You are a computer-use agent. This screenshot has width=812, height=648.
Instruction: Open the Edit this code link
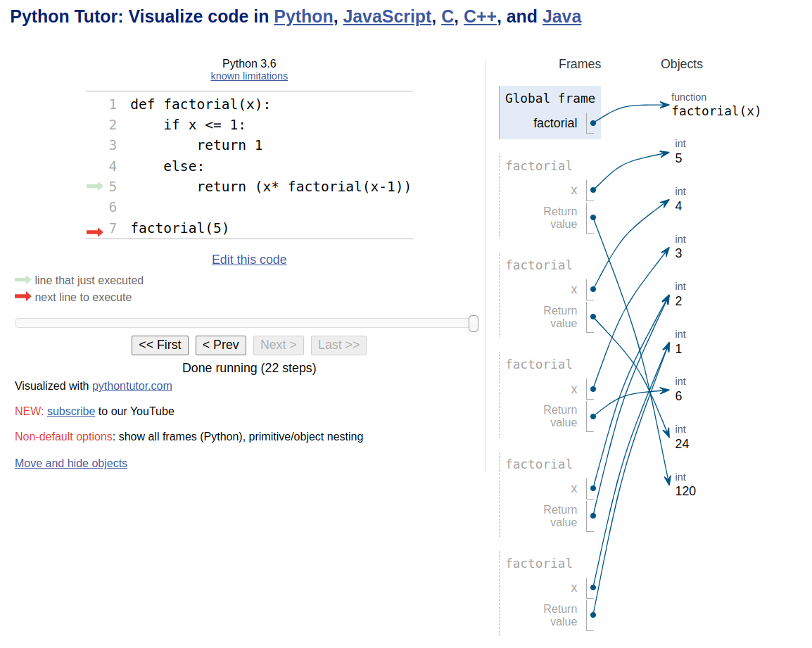[x=249, y=260]
